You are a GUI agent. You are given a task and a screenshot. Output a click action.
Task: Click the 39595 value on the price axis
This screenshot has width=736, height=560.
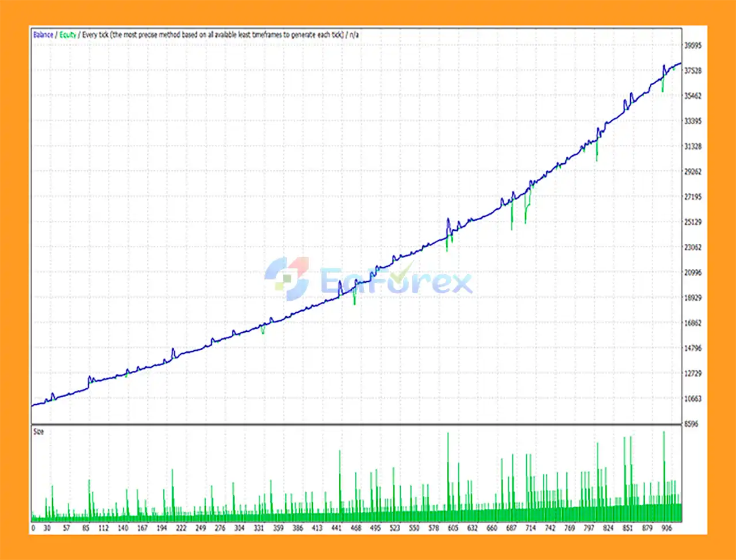click(x=693, y=45)
